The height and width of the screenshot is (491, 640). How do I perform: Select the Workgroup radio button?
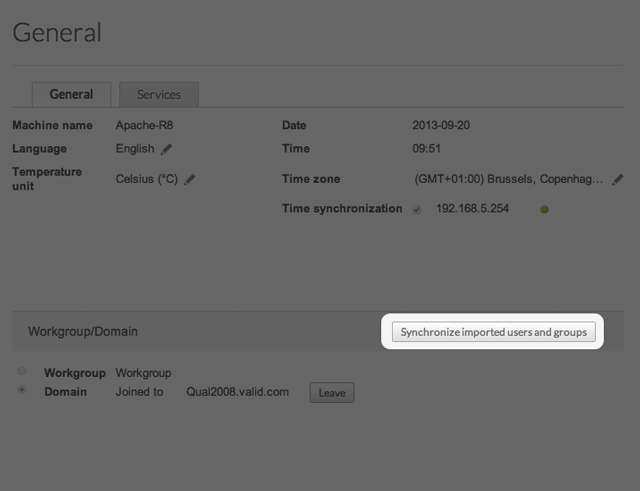[22, 372]
